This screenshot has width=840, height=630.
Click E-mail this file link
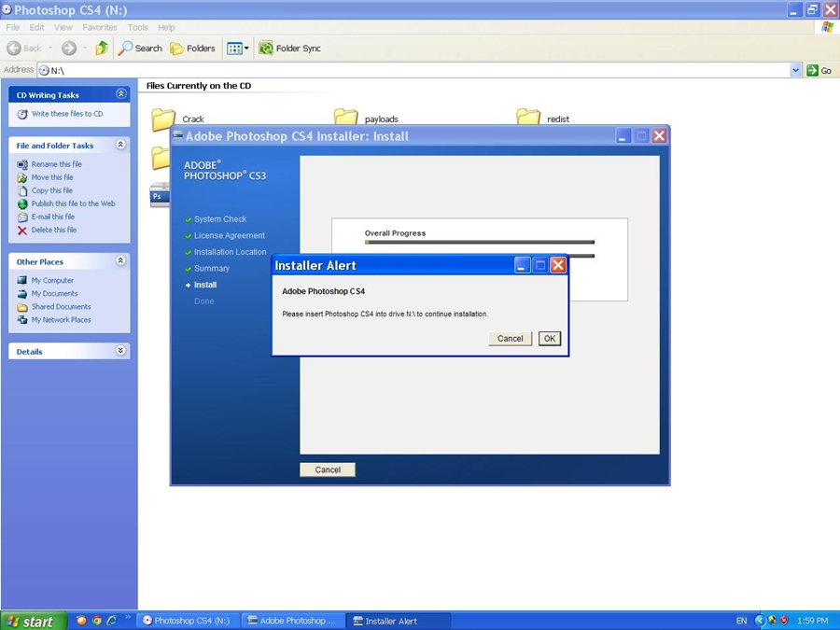pos(52,217)
